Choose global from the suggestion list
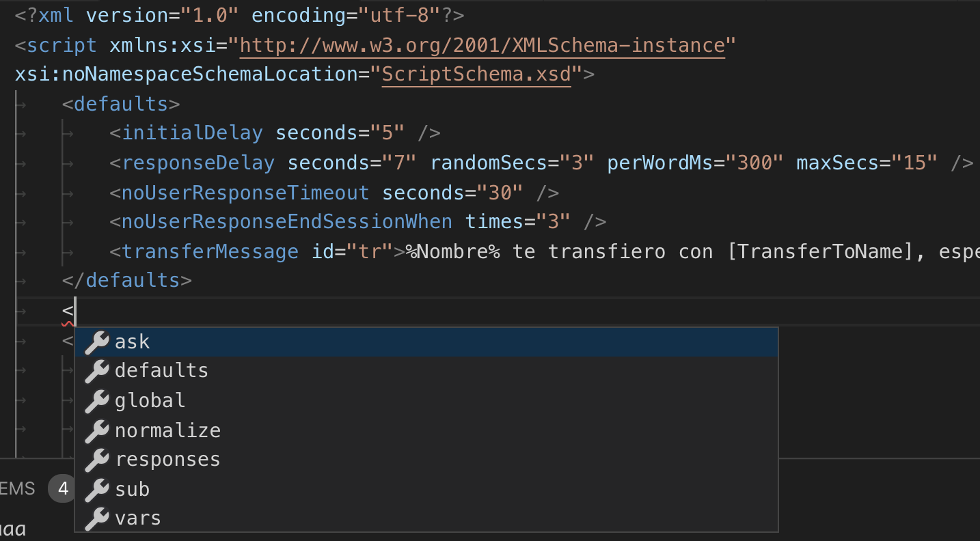This screenshot has width=980, height=541. 426,401
